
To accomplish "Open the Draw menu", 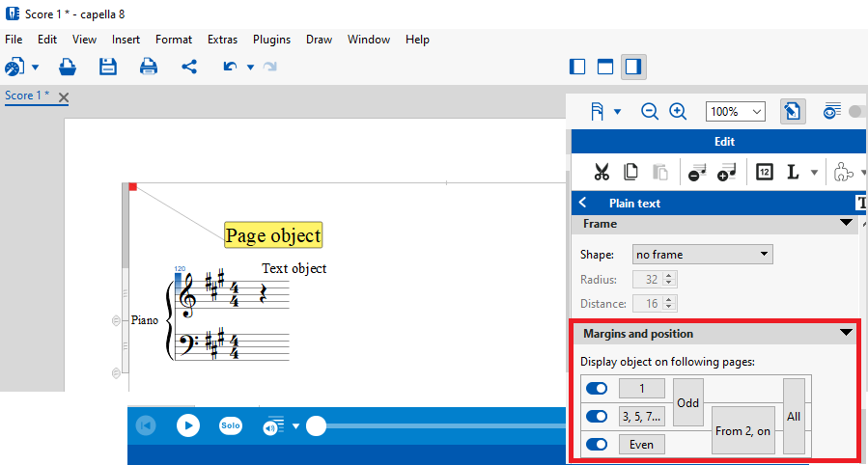I will tap(319, 40).
